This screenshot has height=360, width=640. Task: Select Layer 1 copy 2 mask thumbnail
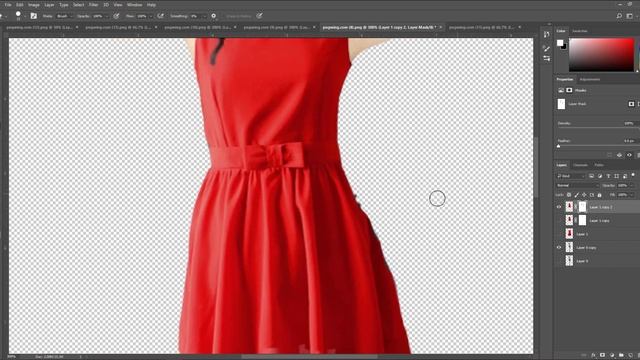pos(582,207)
